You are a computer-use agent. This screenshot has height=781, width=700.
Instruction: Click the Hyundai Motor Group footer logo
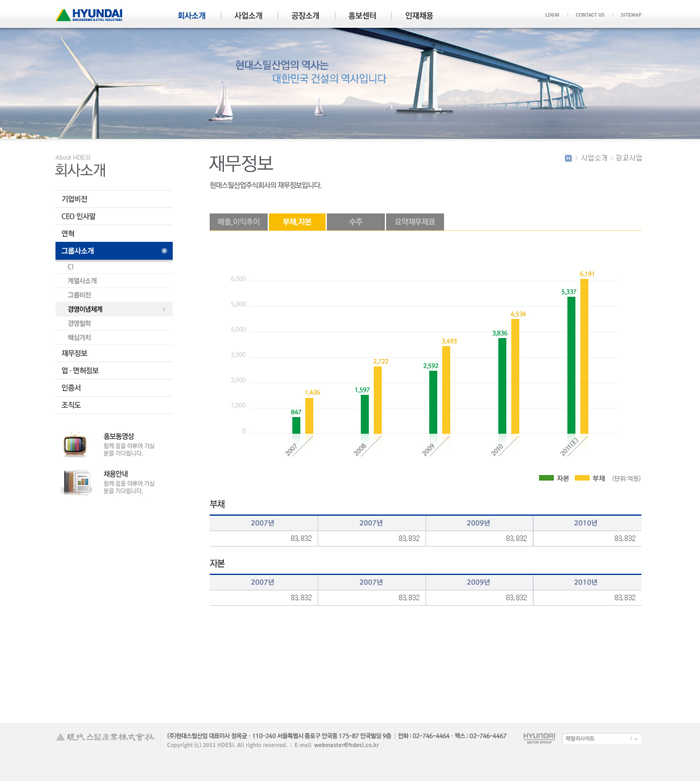[539, 738]
